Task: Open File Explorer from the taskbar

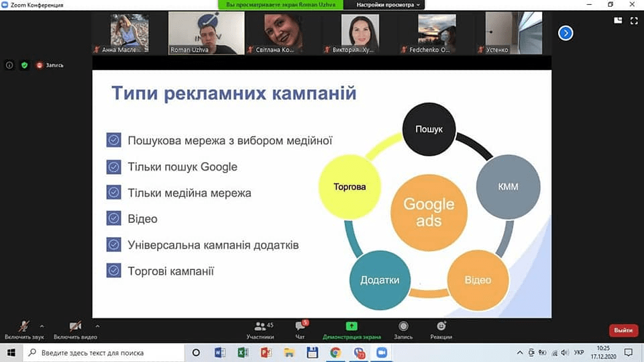Action: click(289, 353)
